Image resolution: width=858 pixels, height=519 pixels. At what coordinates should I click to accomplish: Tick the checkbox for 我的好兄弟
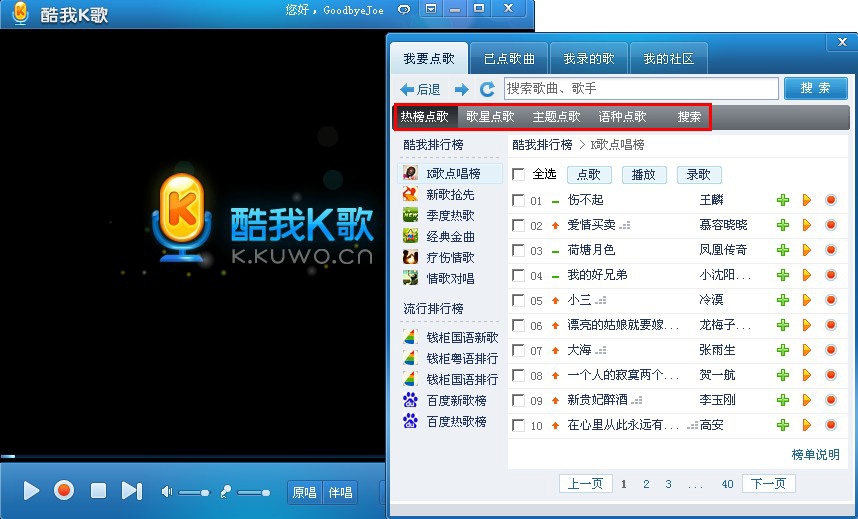pos(518,275)
